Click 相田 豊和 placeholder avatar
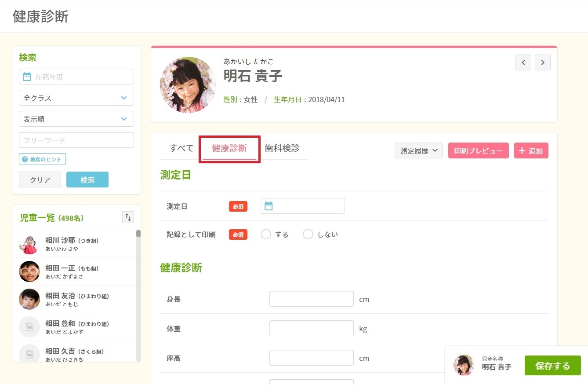Image resolution: width=588 pixels, height=385 pixels. click(x=29, y=327)
